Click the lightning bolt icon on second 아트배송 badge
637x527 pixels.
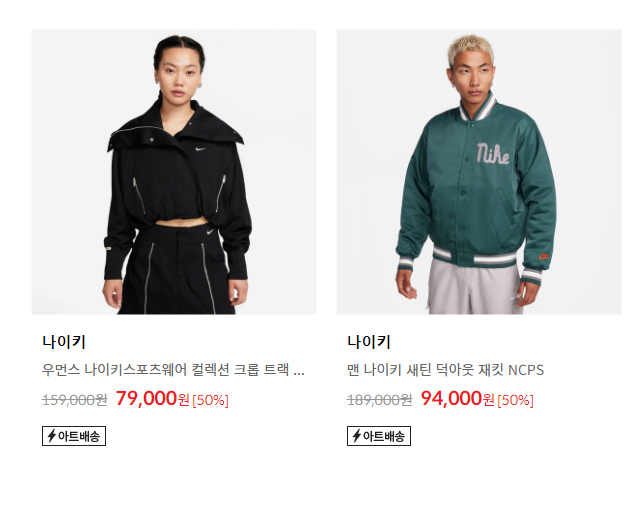pos(356,436)
